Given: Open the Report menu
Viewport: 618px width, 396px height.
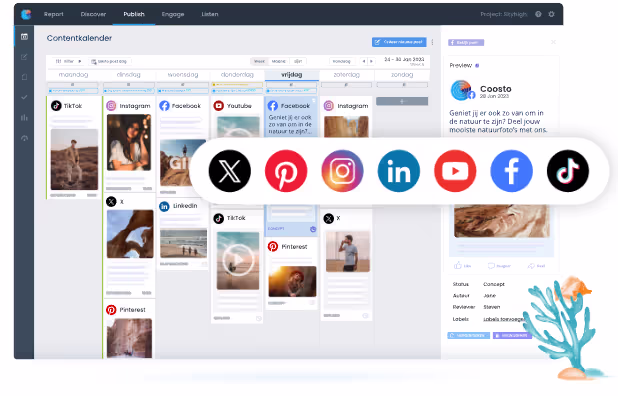Looking at the screenshot, I should point(54,14).
